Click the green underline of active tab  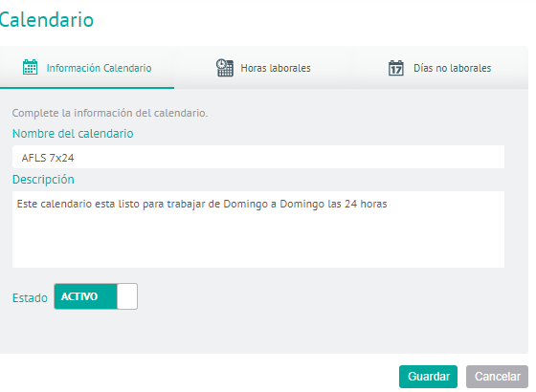coord(87,88)
